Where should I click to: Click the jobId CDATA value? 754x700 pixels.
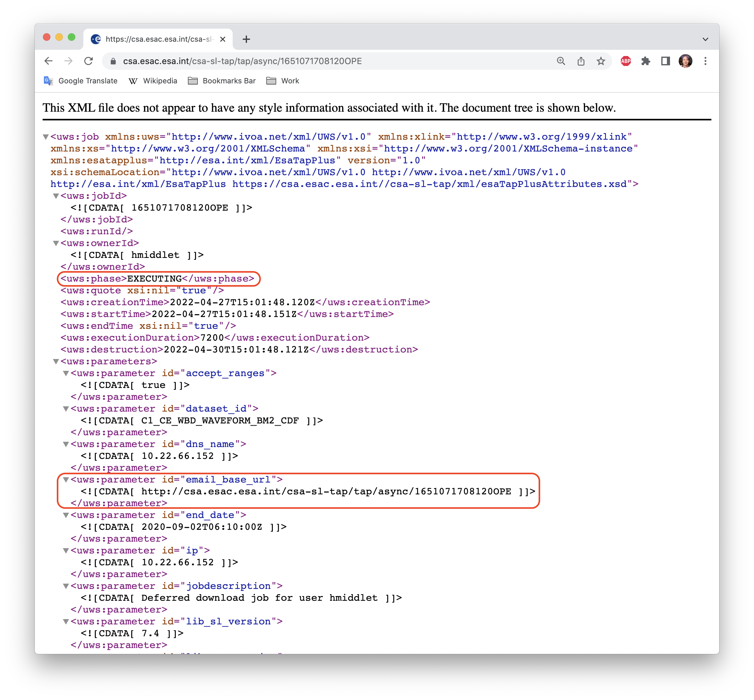click(179, 208)
